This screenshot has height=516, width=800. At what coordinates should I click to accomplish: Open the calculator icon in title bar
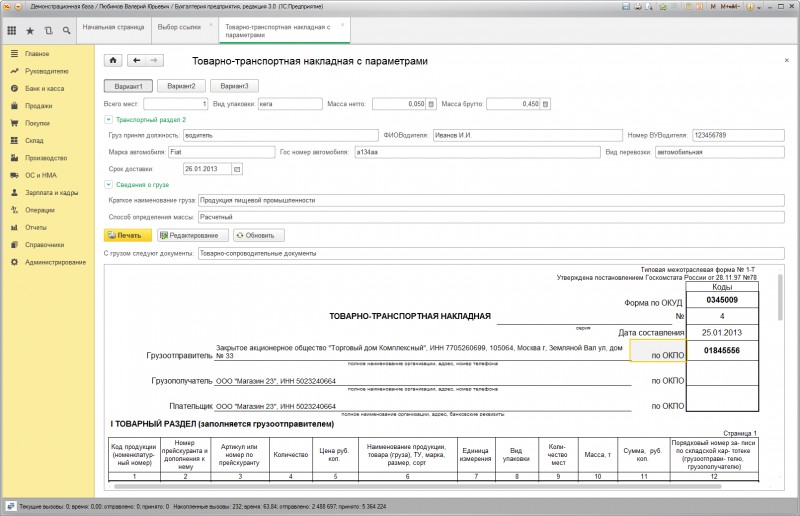pyautogui.click(x=688, y=7)
